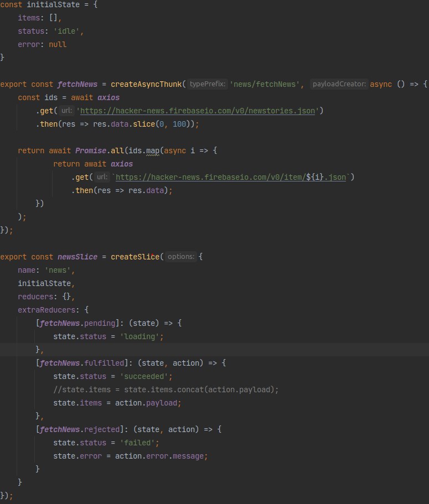
Task: Click the extraReducers key
Action: point(46,310)
